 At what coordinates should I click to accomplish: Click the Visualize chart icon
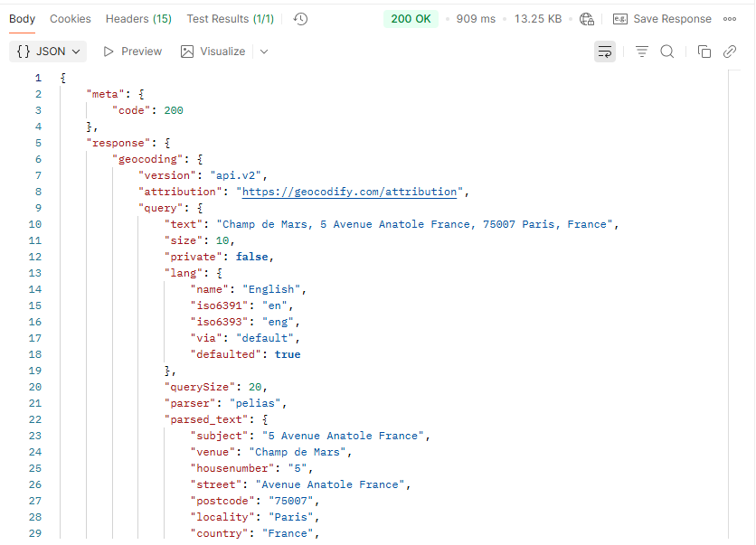[x=188, y=52]
